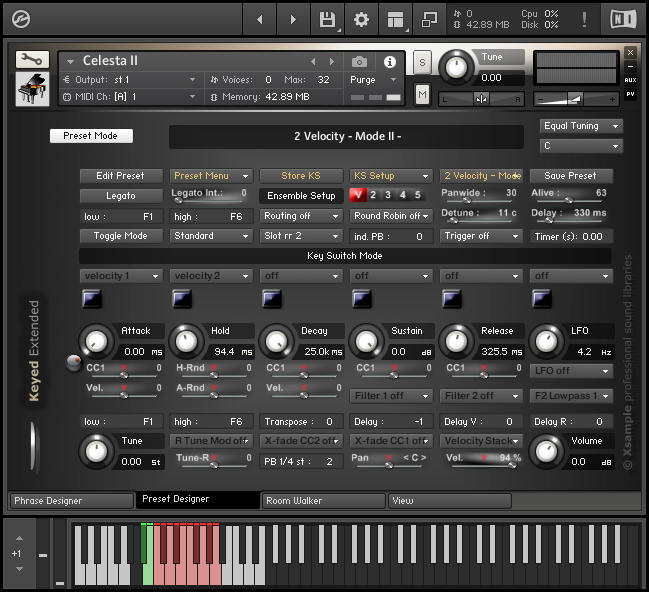The width and height of the screenshot is (649, 592).
Task: Click the Store KS button
Action: (x=301, y=176)
